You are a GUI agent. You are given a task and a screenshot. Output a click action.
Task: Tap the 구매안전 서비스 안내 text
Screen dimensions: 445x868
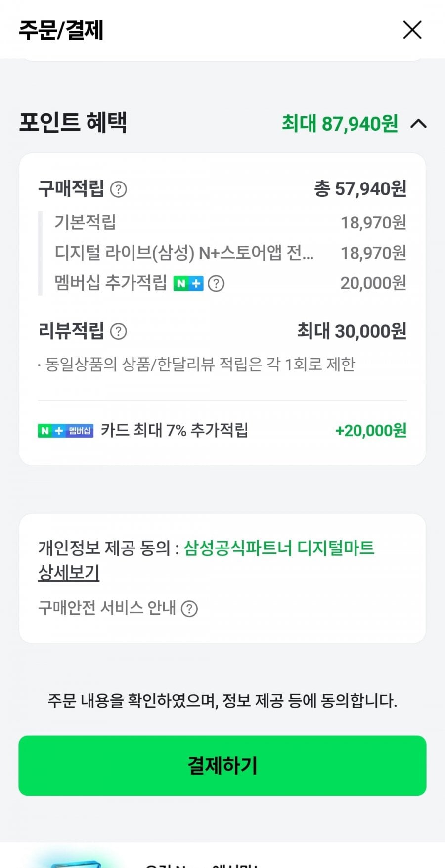click(x=107, y=608)
